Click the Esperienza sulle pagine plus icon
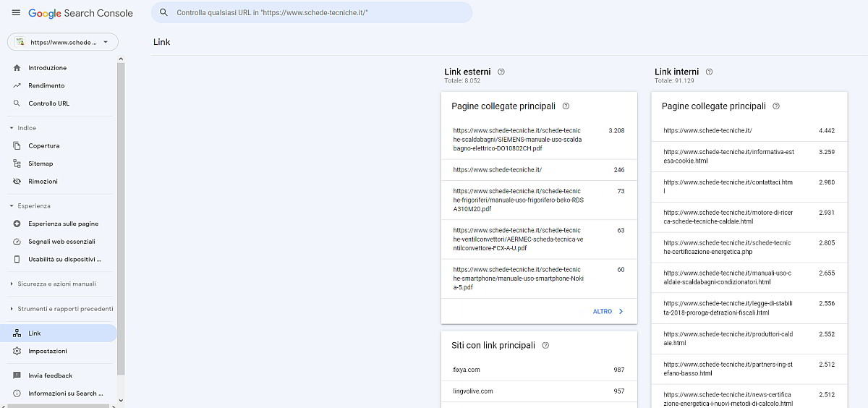This screenshot has width=868, height=408. 17,224
